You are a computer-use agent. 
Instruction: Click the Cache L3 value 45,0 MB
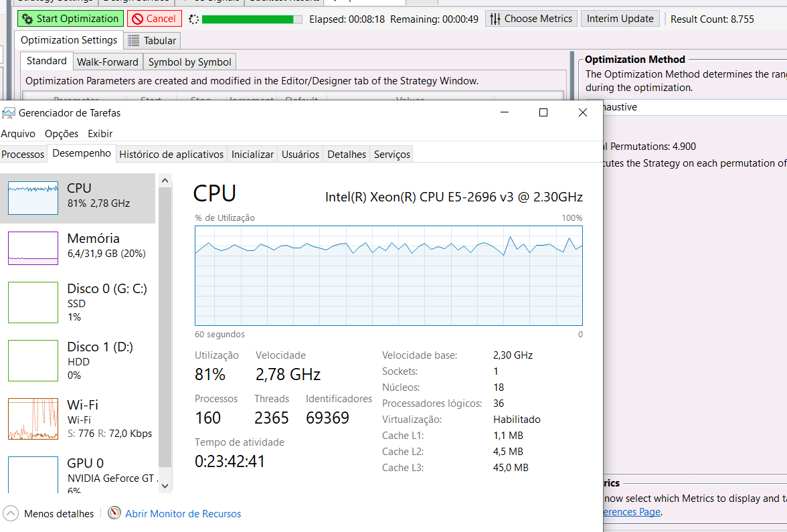pyautogui.click(x=511, y=467)
